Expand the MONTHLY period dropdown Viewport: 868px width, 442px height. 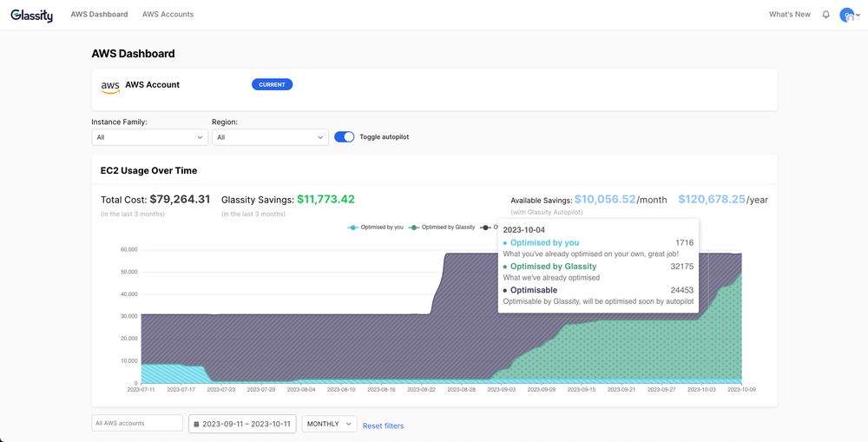click(329, 424)
